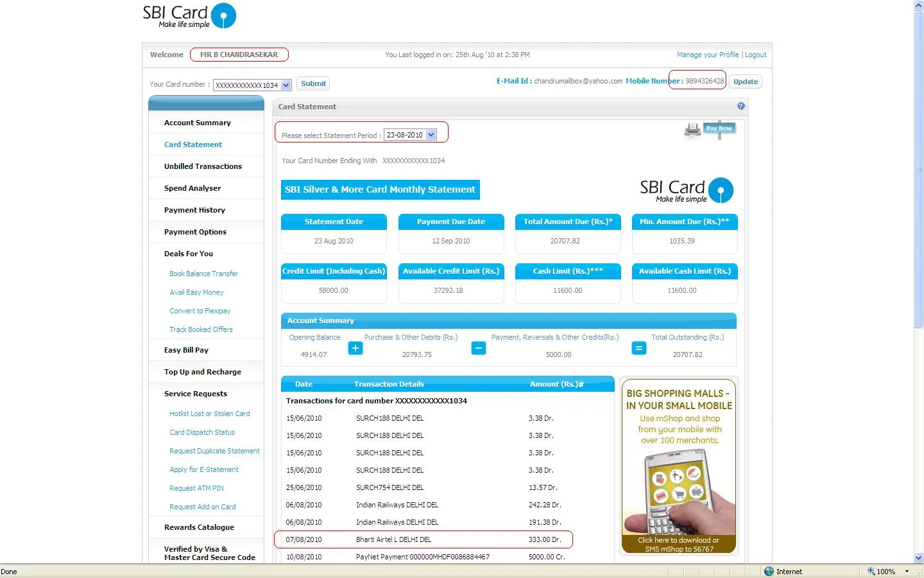Click the mShop mobile shopping banner
924x578 pixels.
[679, 466]
